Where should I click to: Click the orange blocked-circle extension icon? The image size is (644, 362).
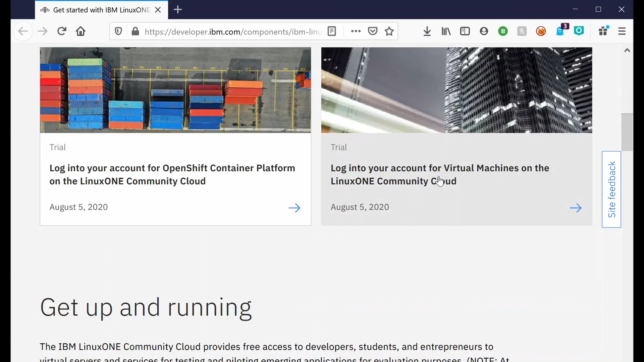[541, 32]
